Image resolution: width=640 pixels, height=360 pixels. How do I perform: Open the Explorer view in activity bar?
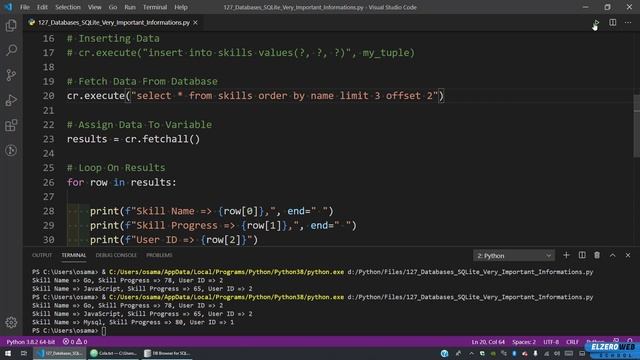(x=11, y=26)
